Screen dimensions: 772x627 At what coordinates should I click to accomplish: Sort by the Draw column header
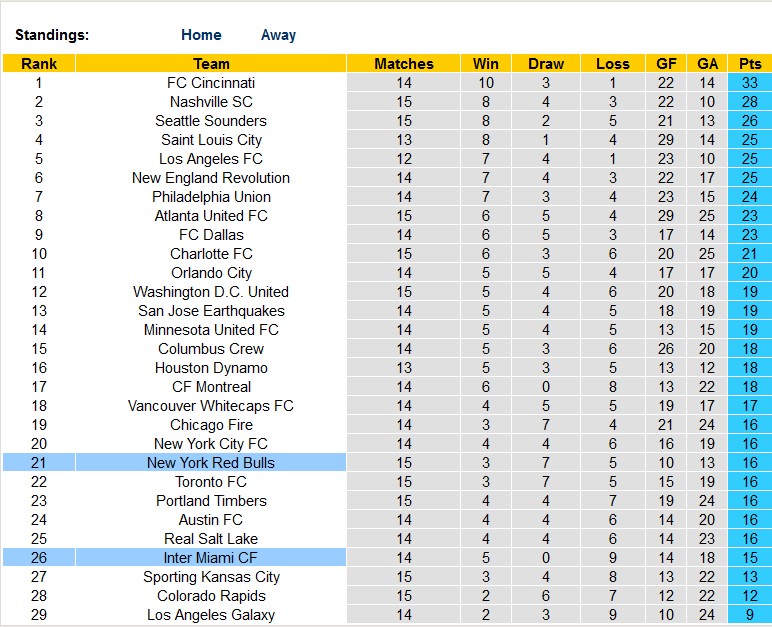(x=546, y=64)
